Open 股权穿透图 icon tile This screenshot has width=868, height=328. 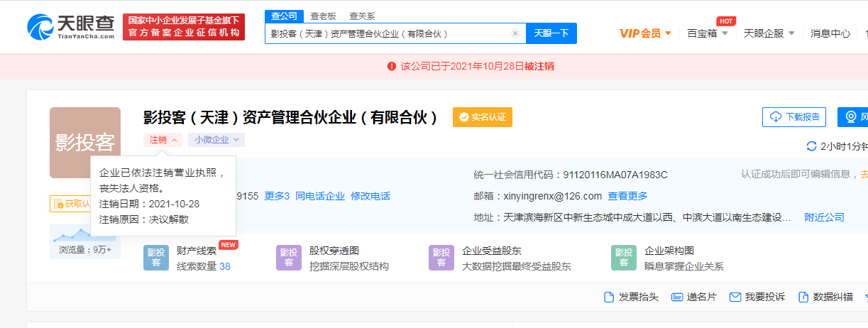click(289, 258)
